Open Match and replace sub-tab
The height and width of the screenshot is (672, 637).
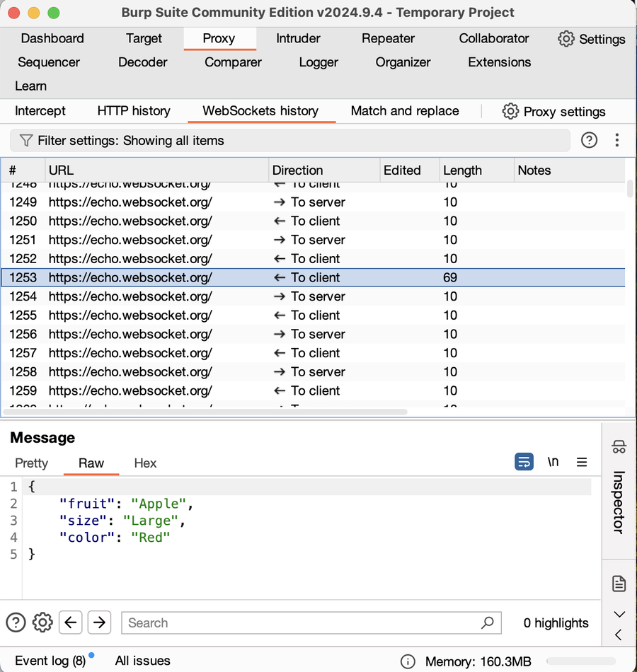pyautogui.click(x=405, y=111)
